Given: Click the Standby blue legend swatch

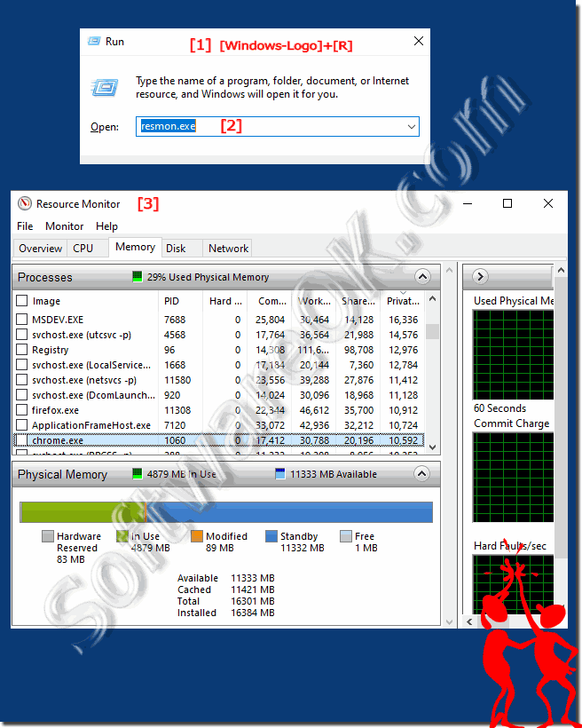Looking at the screenshot, I should point(271,536).
